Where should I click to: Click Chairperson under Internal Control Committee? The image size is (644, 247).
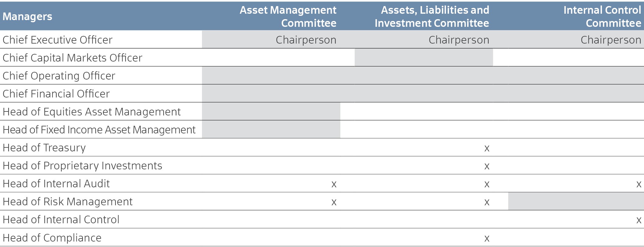coord(611,40)
